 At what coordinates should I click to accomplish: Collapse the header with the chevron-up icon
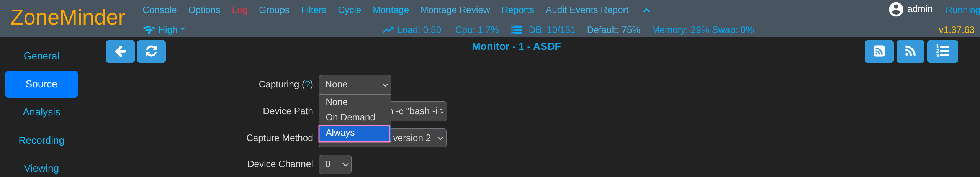(x=646, y=10)
